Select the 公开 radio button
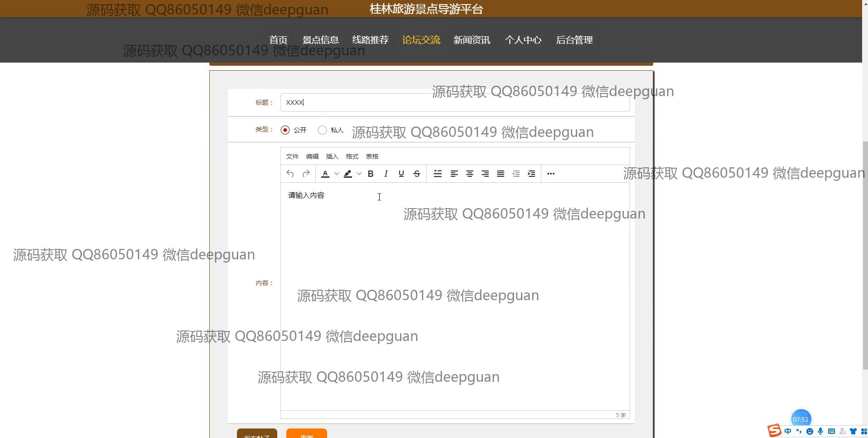 (x=285, y=130)
